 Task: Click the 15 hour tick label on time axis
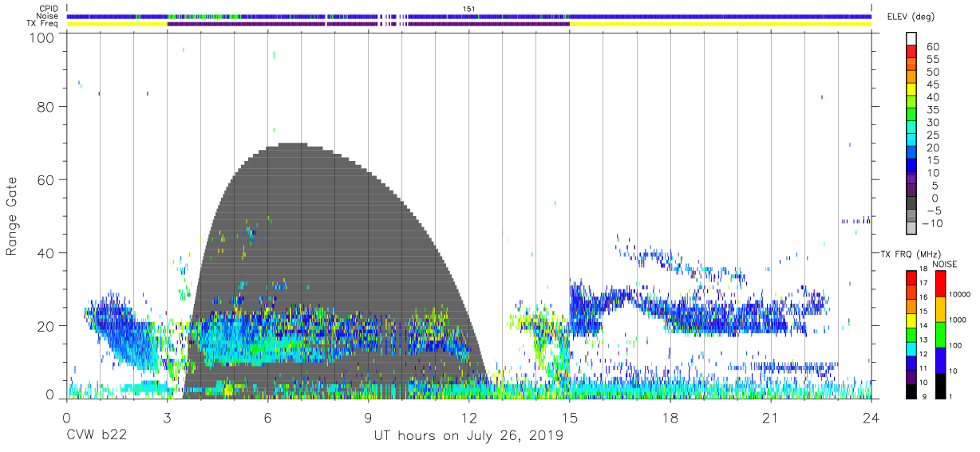(x=569, y=418)
